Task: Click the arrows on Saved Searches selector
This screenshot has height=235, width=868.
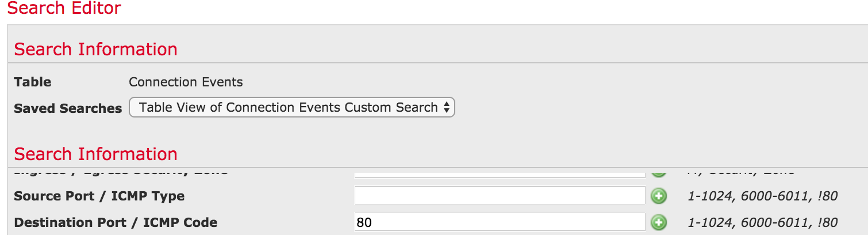Action: pyautogui.click(x=447, y=108)
